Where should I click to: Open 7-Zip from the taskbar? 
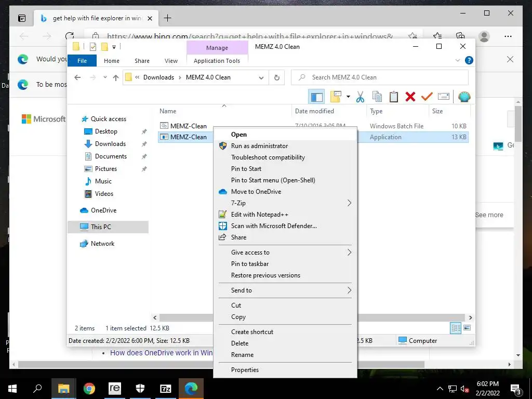tap(166, 389)
